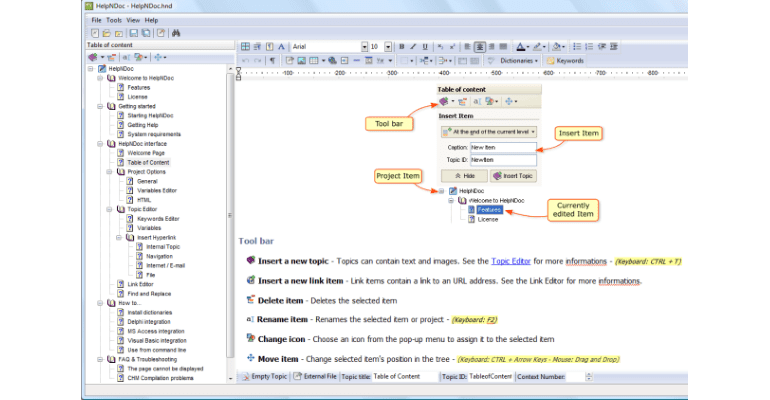The image size is (770, 400).
Task: Toggle centered text alignment
Action: [x=479, y=47]
